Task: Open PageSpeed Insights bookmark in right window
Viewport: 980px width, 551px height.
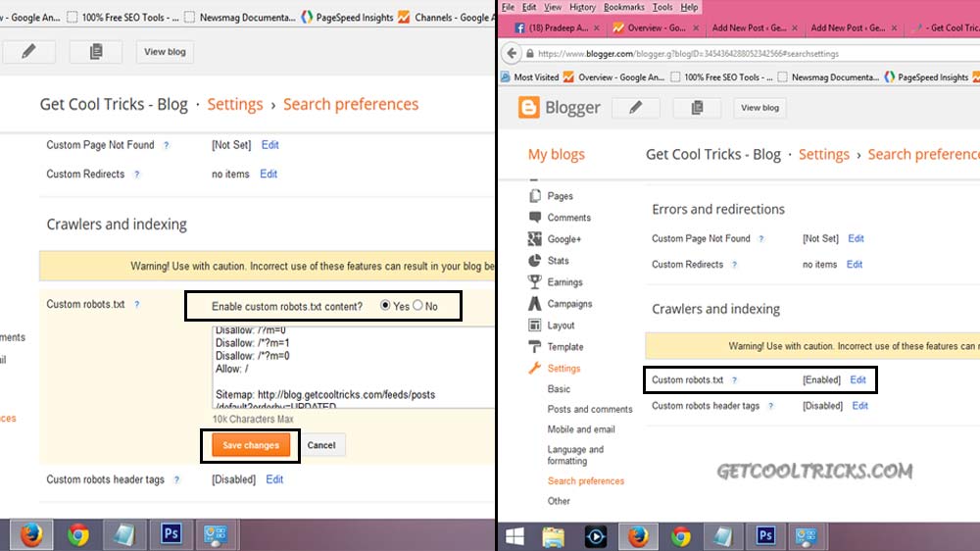Action: 926,77
